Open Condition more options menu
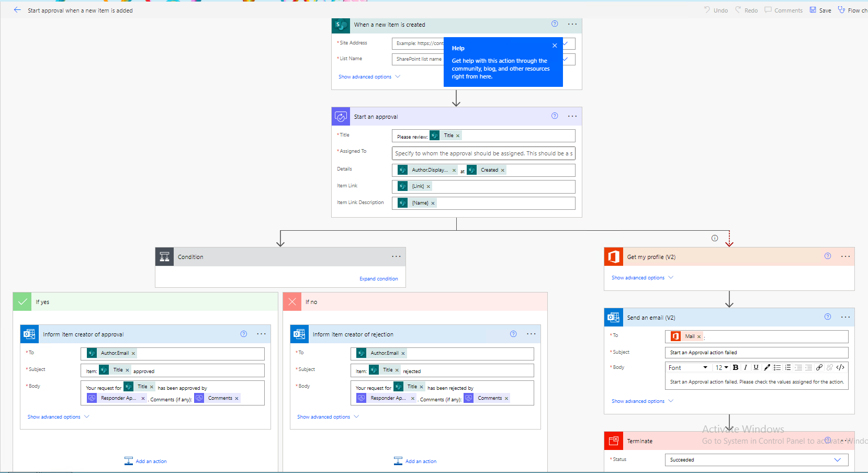The image size is (868, 473). [396, 256]
